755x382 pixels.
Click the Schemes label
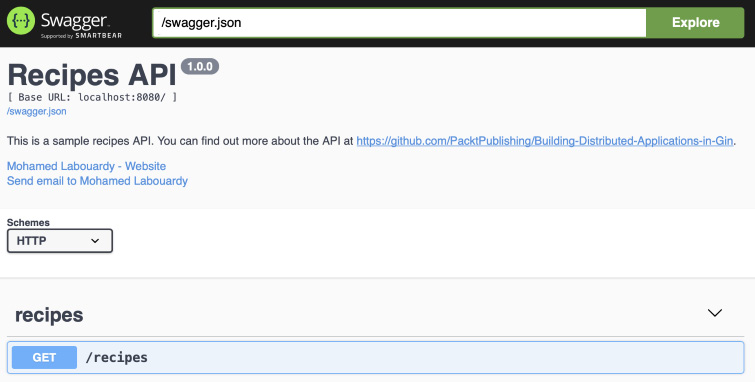pos(28,223)
